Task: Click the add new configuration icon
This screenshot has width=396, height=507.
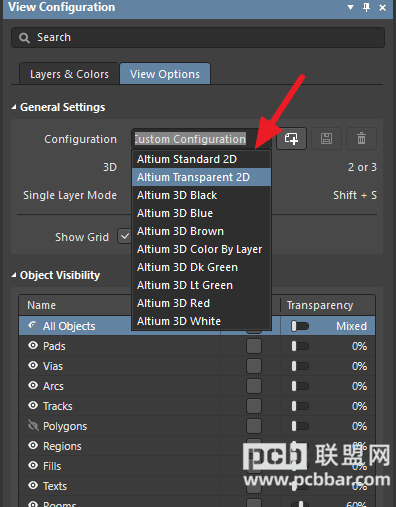Action: [291, 138]
